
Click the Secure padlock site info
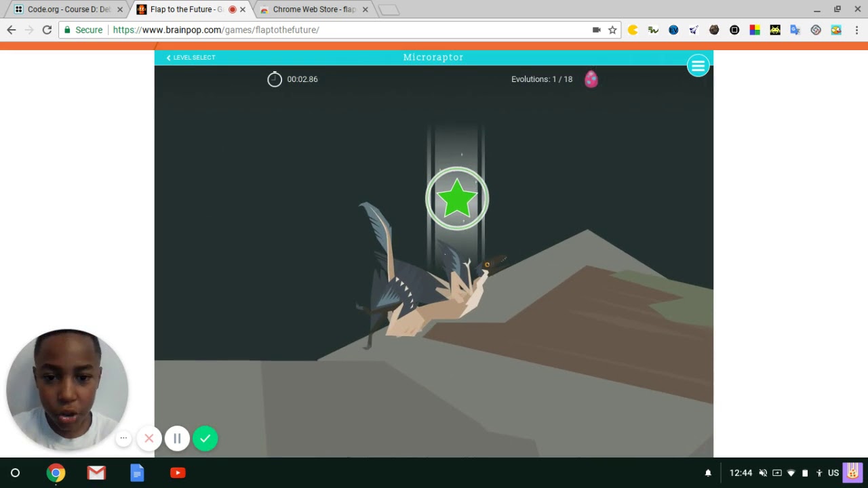(84, 30)
